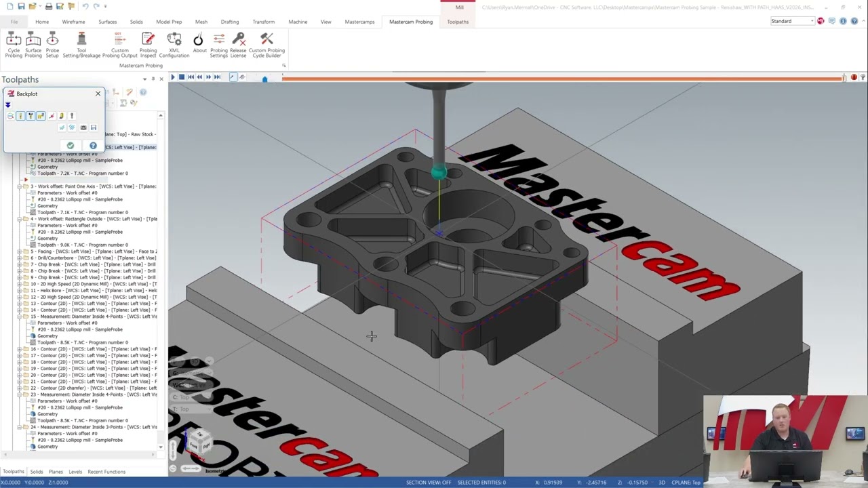This screenshot has height=488, width=868.
Task: Capture Backplot snapshot with camera icon
Action: coord(83,127)
